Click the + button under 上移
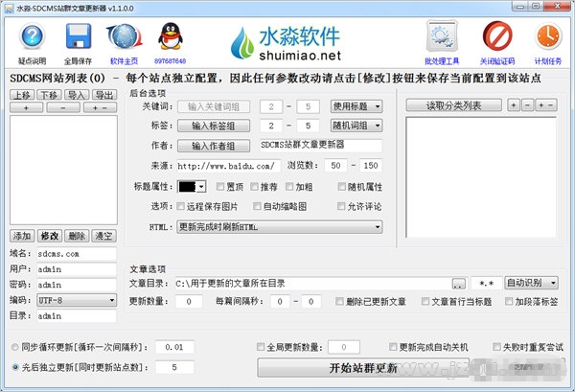The image size is (575, 392). [27, 107]
